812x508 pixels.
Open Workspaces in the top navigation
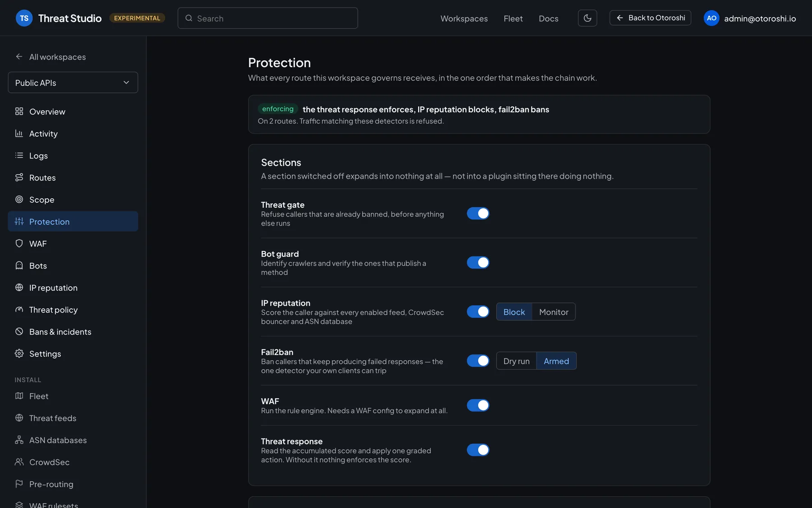point(464,19)
